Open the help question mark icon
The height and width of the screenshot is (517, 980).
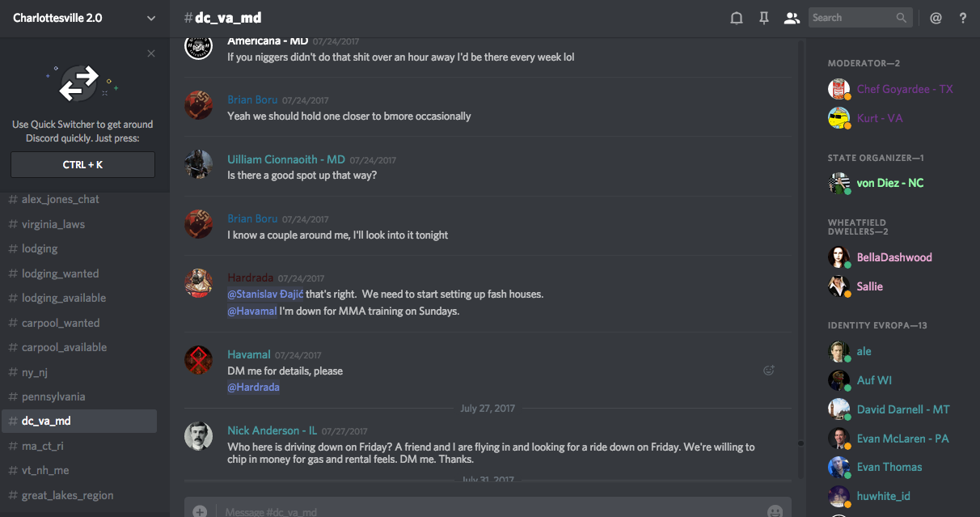coord(963,18)
